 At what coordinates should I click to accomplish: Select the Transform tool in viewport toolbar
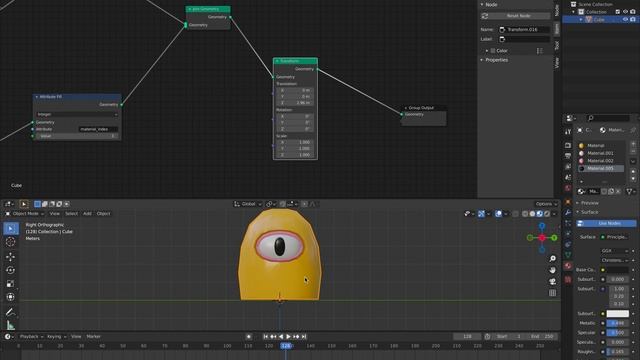coord(11,297)
